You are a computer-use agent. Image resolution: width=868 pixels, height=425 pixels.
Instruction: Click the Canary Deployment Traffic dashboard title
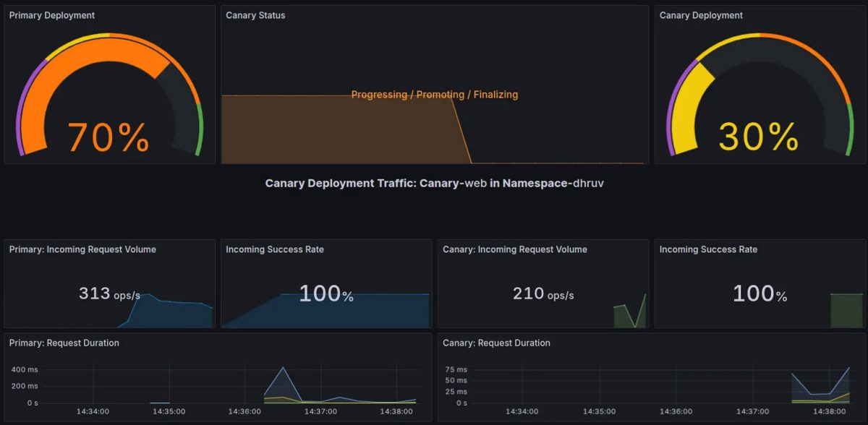pyautogui.click(x=434, y=183)
